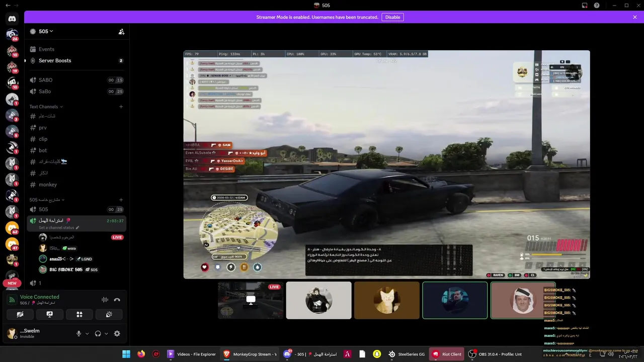The width and height of the screenshot is (644, 362).
Task: Open the server with 47 notifications
Action: pyautogui.click(x=12, y=244)
